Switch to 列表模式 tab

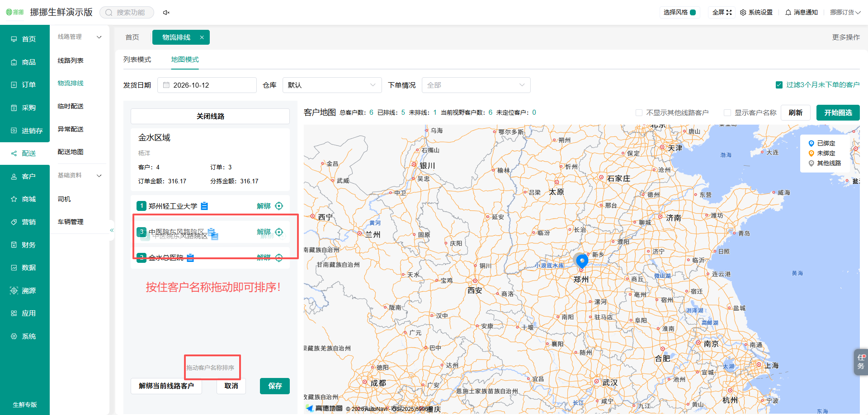pyautogui.click(x=137, y=60)
